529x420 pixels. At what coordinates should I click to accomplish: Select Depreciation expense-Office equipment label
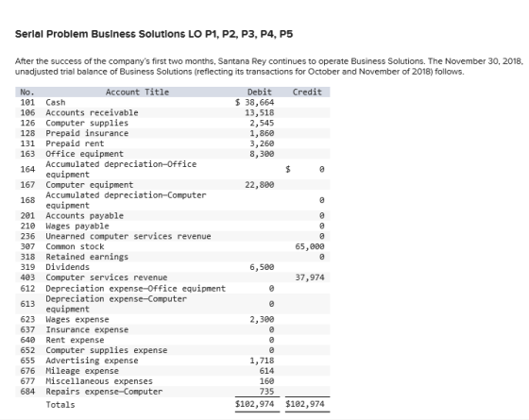(x=136, y=289)
